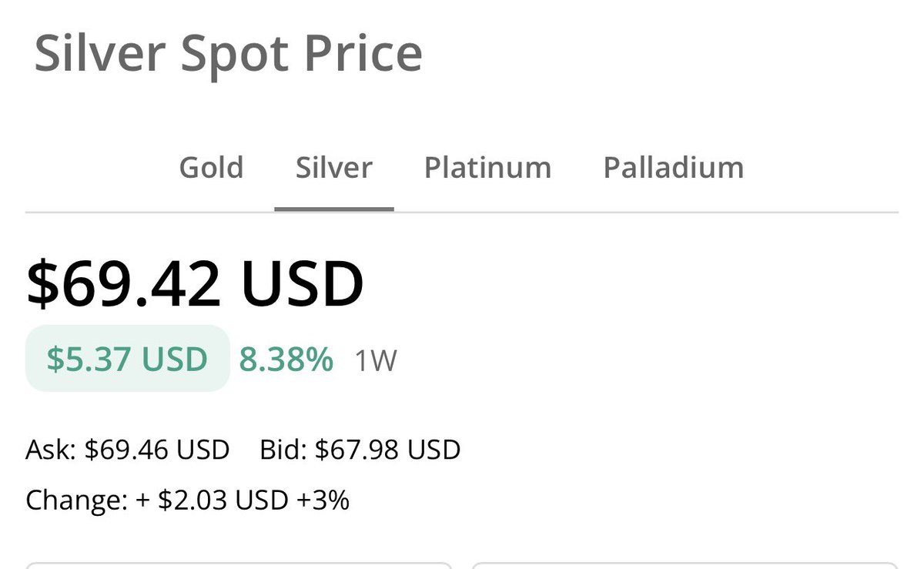The height and width of the screenshot is (569, 924).
Task: Click the Silver Spot Price heading
Action: tap(228, 54)
